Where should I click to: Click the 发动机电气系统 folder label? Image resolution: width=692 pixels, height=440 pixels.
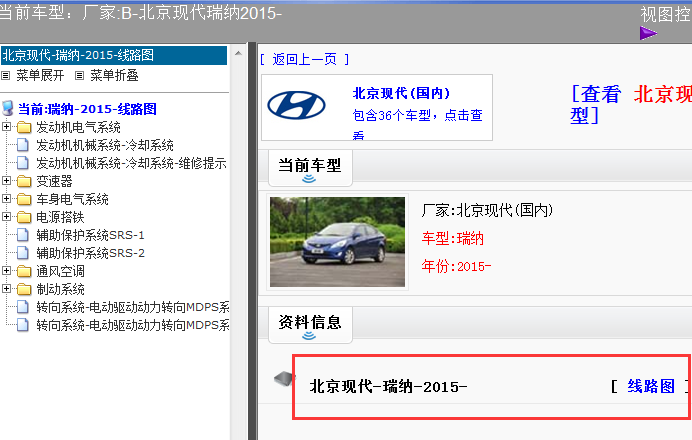[x=79, y=128]
